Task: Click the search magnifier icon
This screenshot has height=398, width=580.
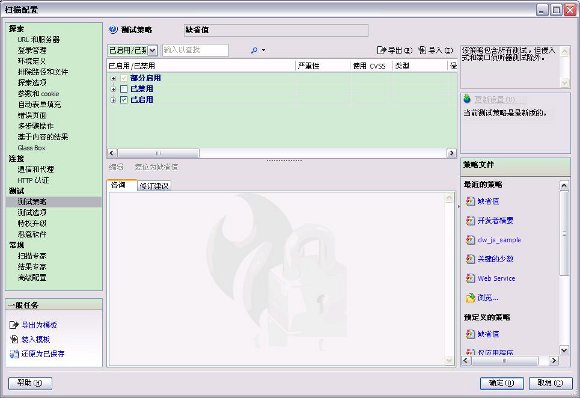Action: click(x=254, y=50)
